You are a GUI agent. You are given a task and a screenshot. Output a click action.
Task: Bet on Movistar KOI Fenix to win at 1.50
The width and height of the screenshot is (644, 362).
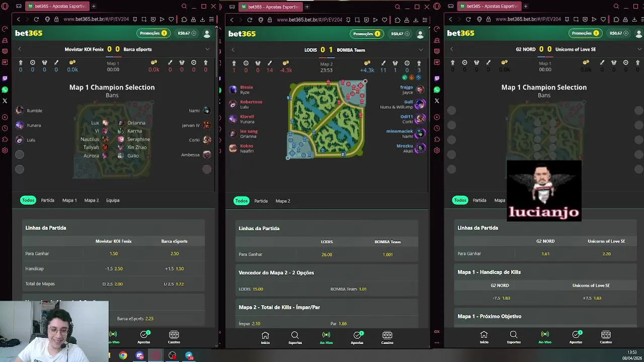click(114, 253)
